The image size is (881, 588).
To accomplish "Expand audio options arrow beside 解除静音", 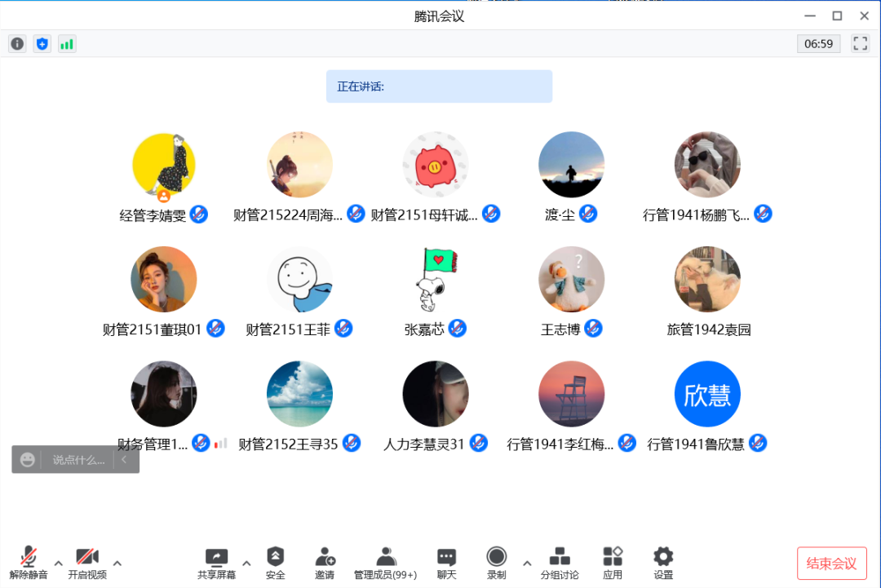I will click(x=59, y=563).
